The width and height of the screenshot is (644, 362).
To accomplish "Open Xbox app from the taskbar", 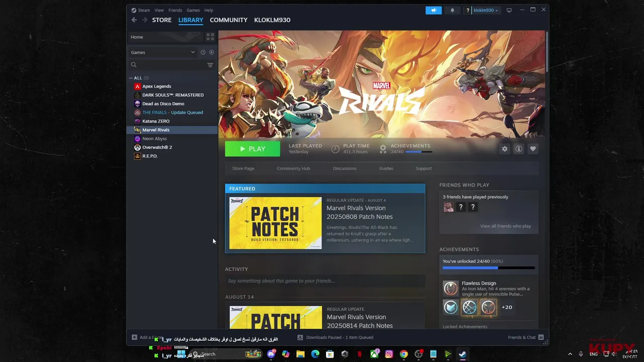I will pos(374,354).
